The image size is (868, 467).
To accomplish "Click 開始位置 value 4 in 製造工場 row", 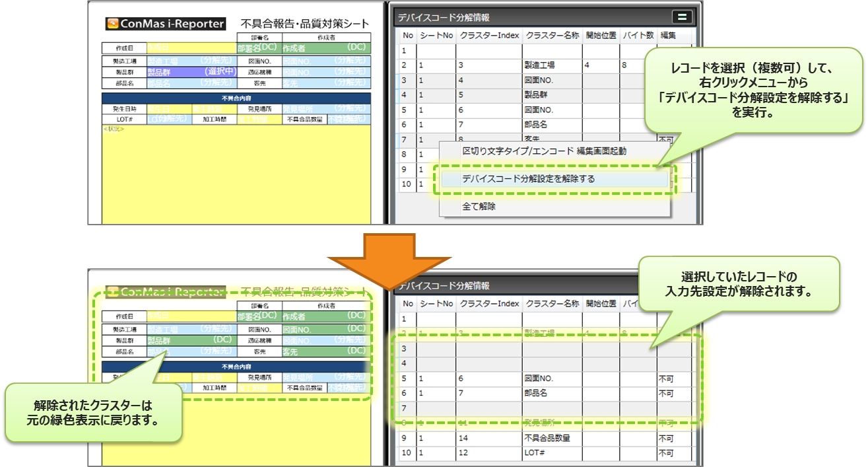I will [x=601, y=65].
